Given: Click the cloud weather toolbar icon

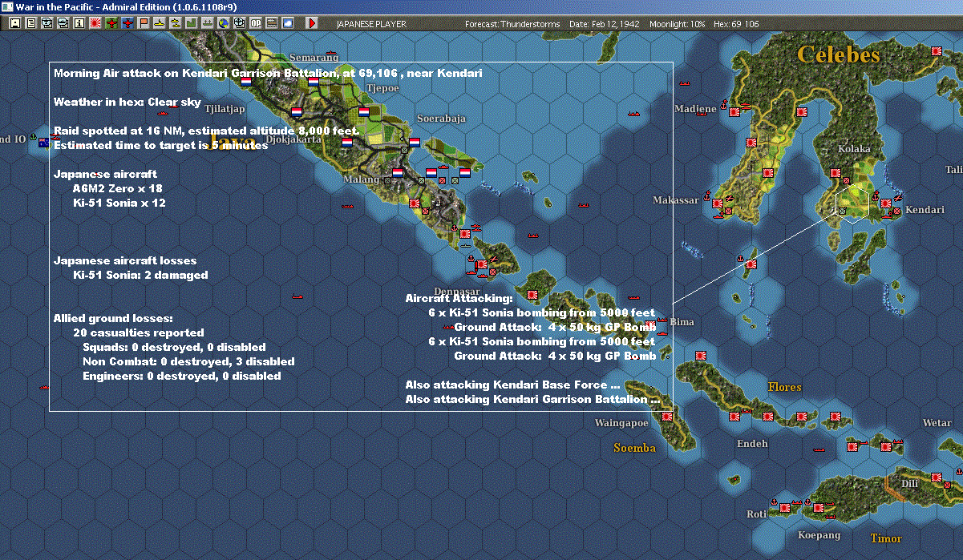Looking at the screenshot, I should [288, 23].
